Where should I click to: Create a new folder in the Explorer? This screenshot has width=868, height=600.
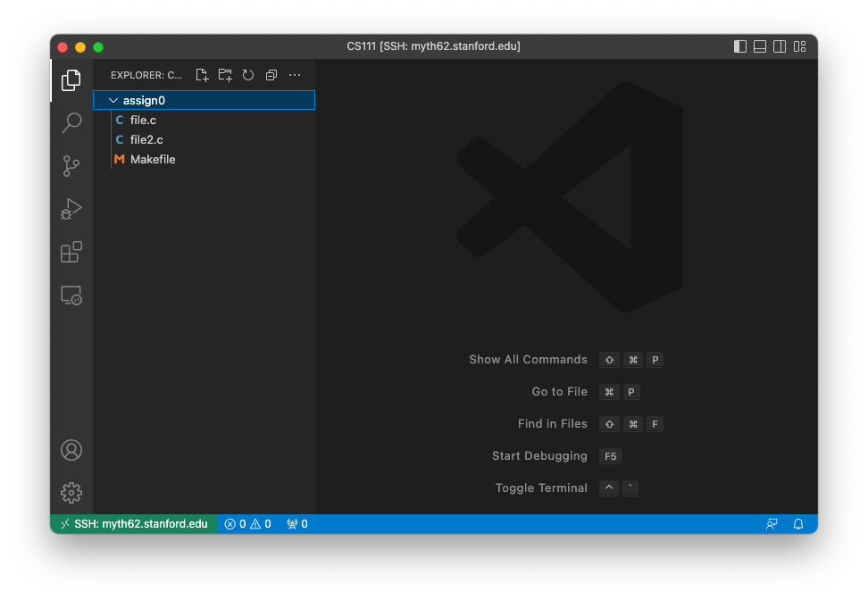point(224,75)
